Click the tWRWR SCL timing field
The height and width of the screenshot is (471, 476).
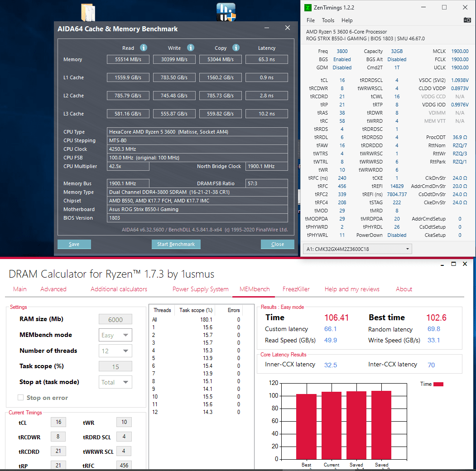click(124, 451)
